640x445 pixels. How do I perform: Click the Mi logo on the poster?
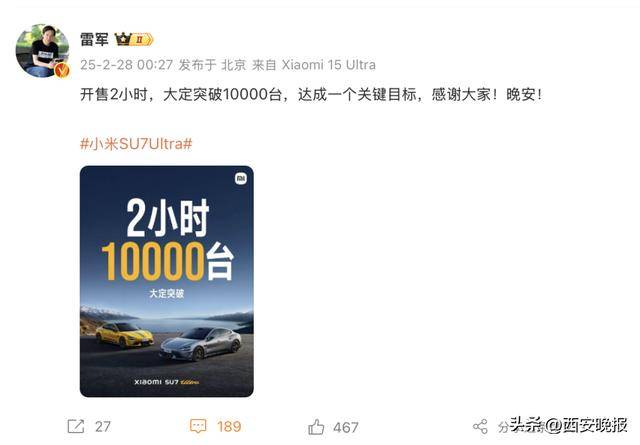(241, 178)
